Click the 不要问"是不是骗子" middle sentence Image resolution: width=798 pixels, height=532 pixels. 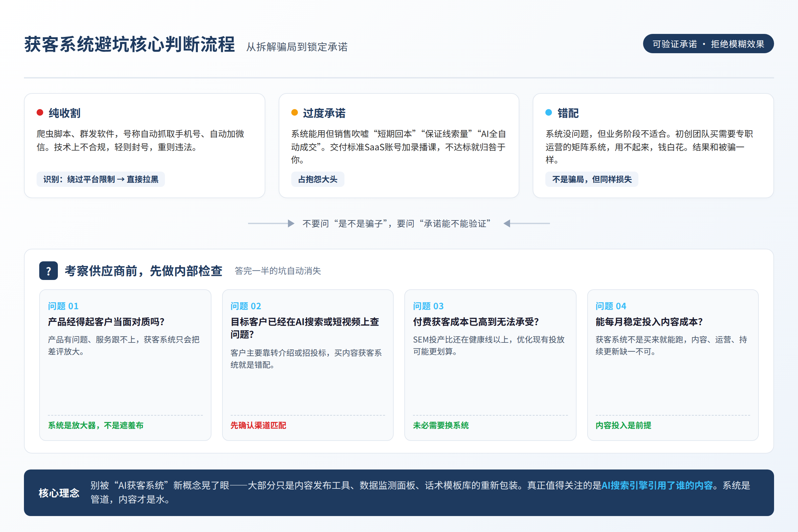point(397,223)
